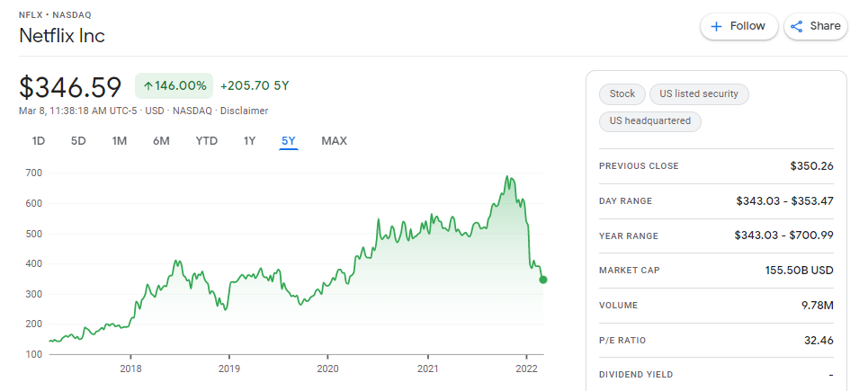Select the active 5Y range tab
Screen dimensions: 868x391
(289, 141)
